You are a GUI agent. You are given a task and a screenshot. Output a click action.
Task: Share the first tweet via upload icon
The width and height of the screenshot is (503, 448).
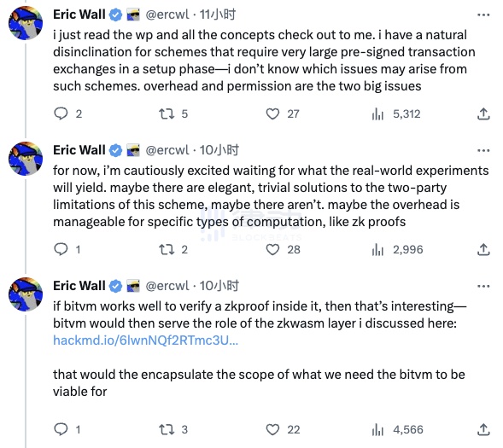pos(483,113)
